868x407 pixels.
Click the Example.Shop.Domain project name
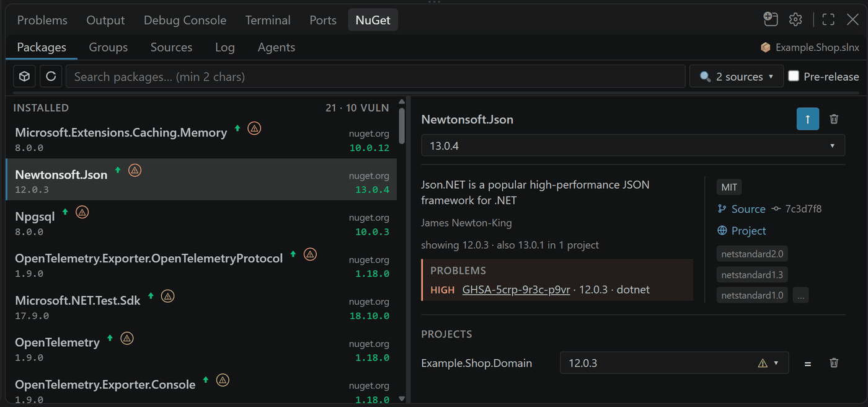[x=476, y=363]
